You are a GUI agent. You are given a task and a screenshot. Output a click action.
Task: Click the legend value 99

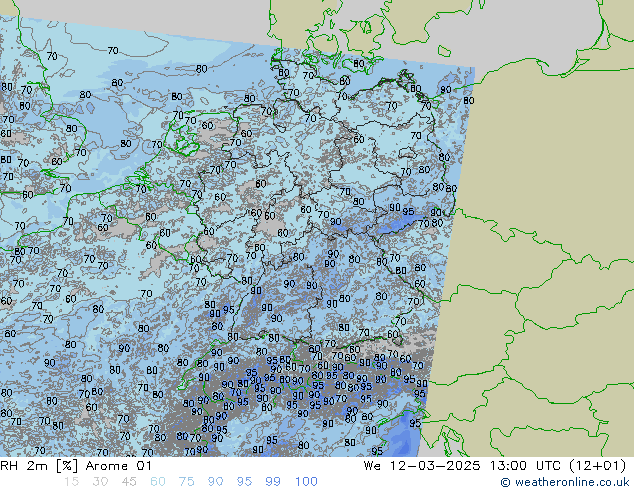point(273,482)
